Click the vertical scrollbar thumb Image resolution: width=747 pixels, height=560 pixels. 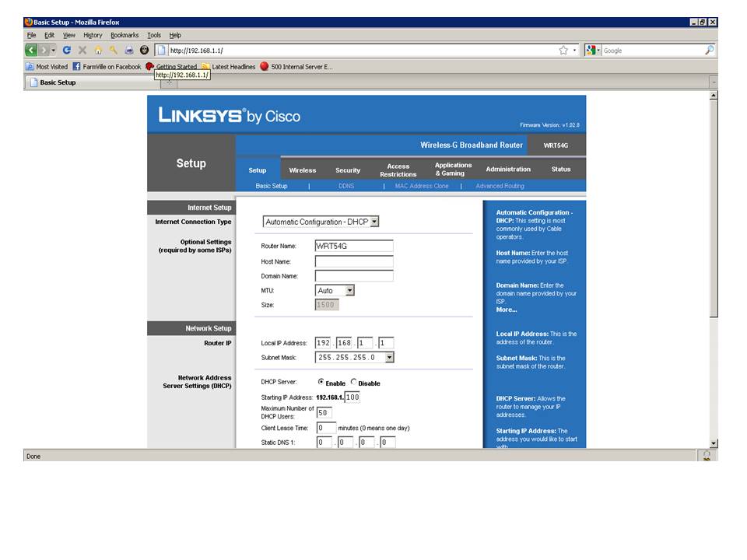[x=714, y=208]
